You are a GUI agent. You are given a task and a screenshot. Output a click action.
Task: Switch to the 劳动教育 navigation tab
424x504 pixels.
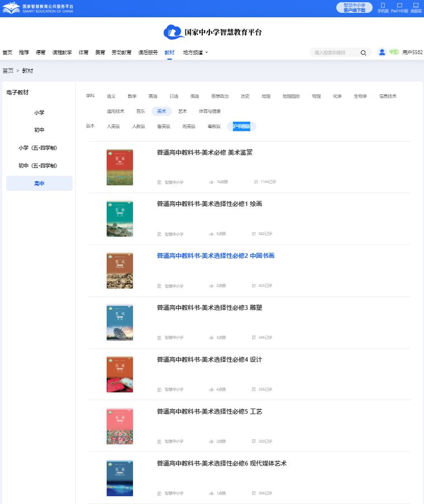121,52
